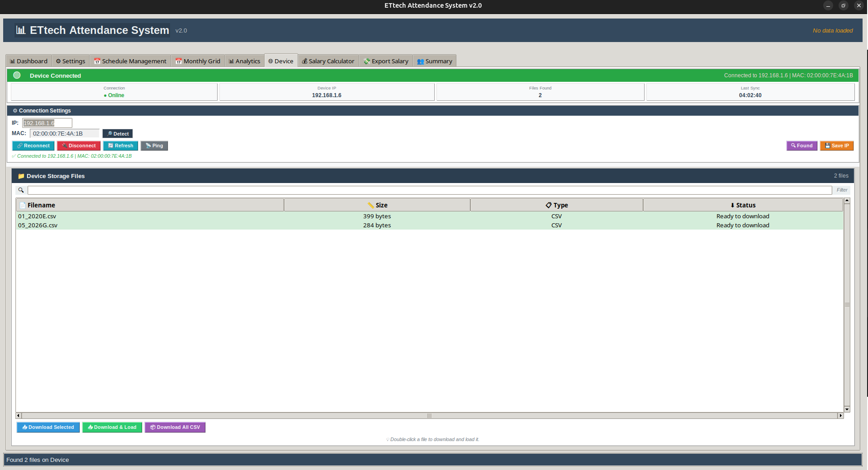Viewport: 868px width, 470px height.
Task: Click the 399 bytes size cell
Action: point(377,216)
